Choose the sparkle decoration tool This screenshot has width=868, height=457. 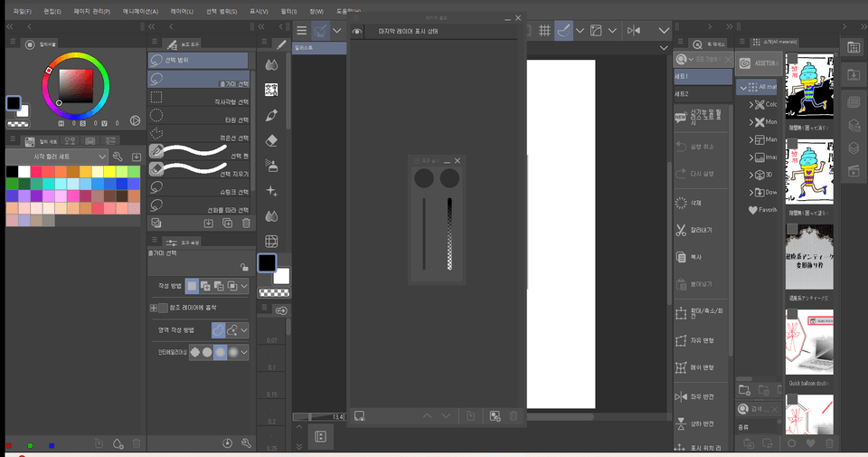coord(271,191)
